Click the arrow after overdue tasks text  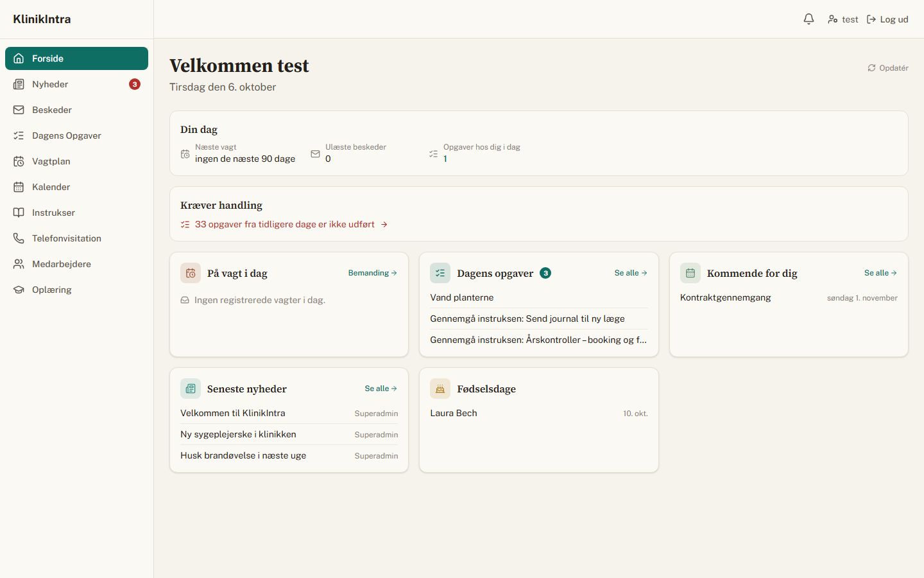384,224
